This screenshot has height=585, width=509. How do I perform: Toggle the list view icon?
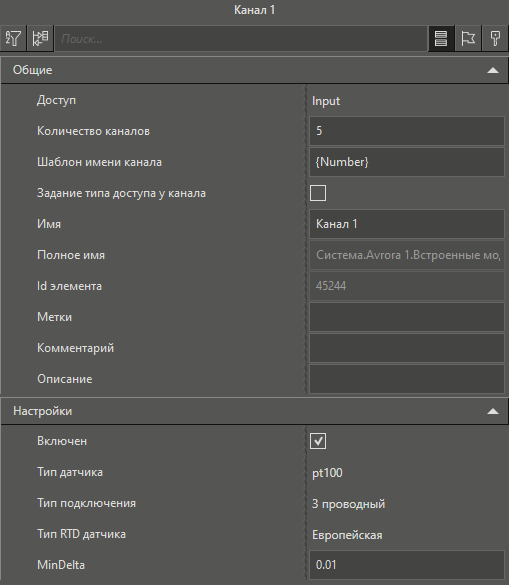coord(441,38)
